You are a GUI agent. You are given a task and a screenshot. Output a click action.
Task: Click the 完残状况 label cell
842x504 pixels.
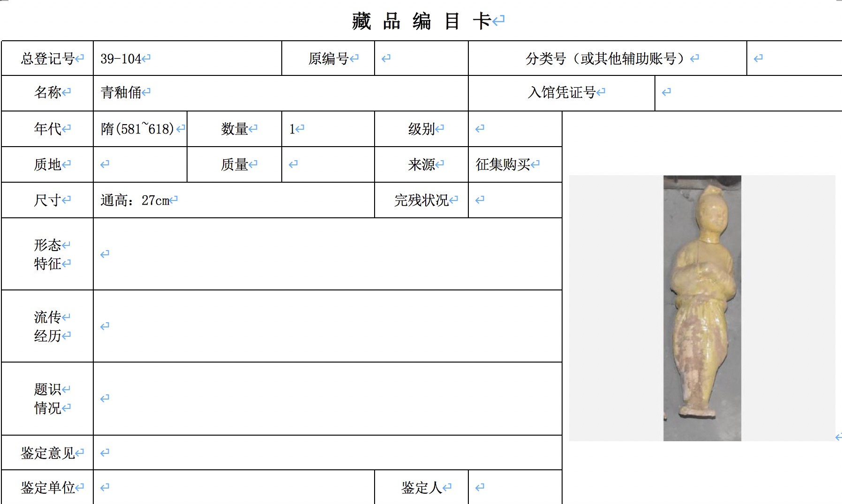coord(421,200)
